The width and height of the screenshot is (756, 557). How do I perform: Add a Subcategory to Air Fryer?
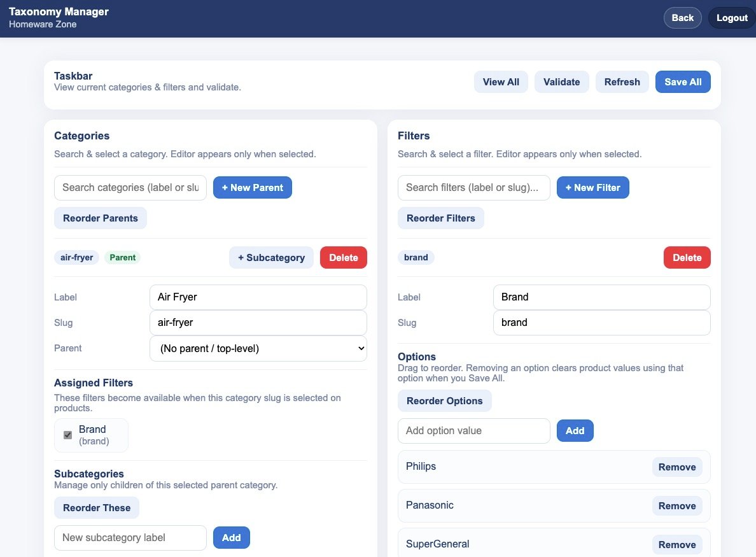coord(271,257)
